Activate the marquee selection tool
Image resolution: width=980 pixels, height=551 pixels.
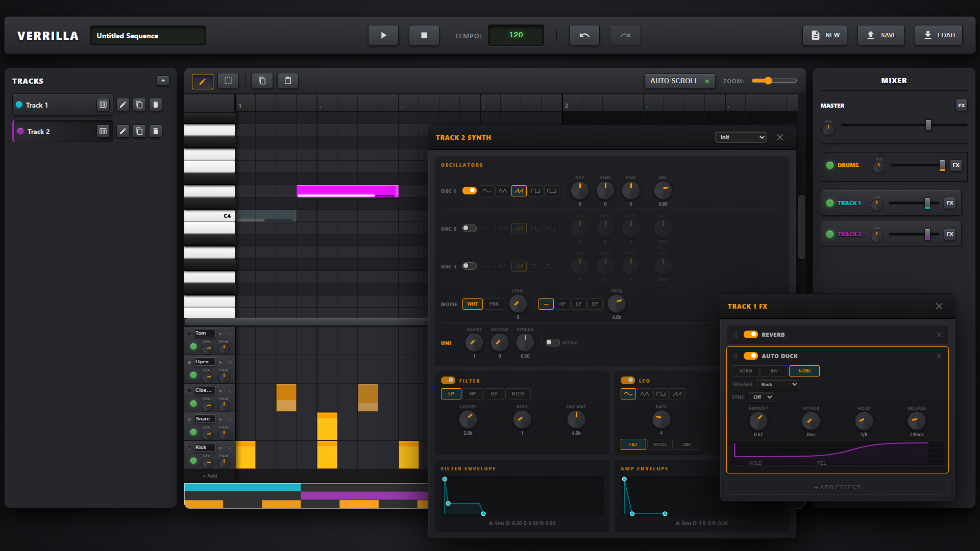click(x=228, y=81)
